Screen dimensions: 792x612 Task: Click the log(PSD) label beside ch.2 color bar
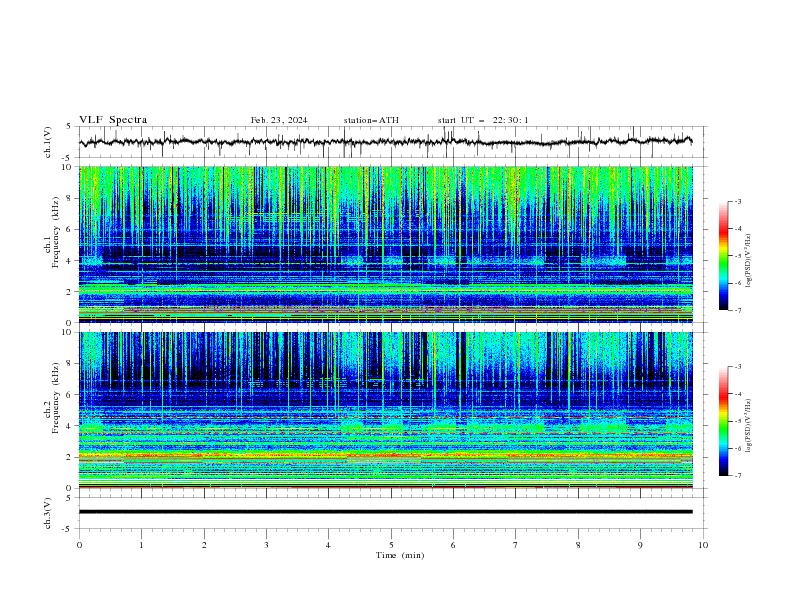coord(748,426)
